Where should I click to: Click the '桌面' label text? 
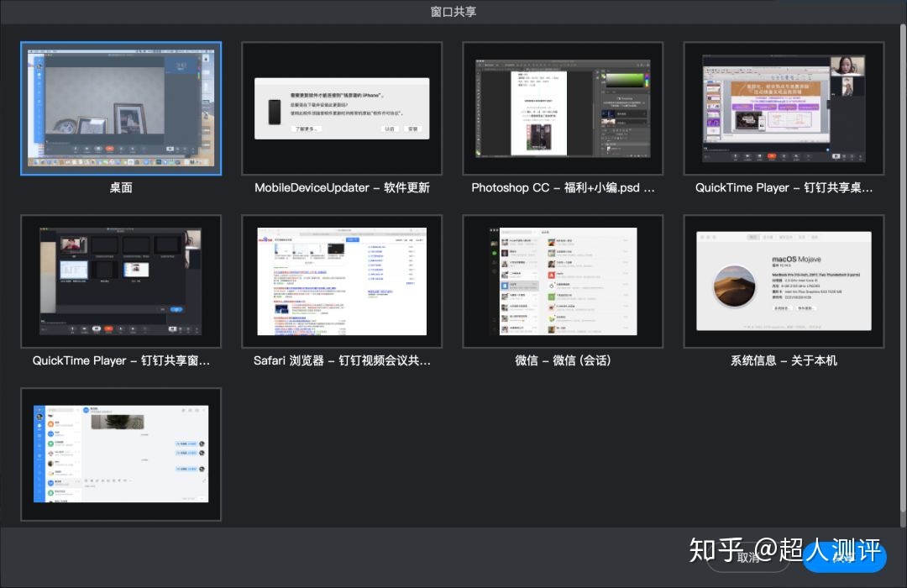pyautogui.click(x=121, y=187)
